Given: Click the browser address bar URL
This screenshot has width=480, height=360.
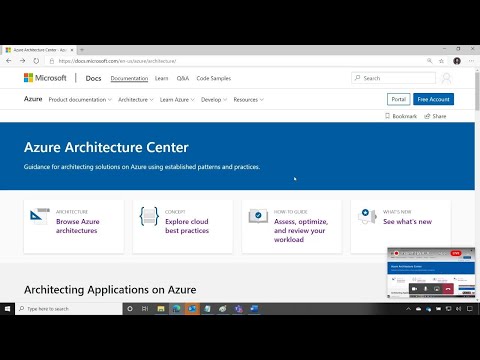Looking at the screenshot, I should pyautogui.click(x=117, y=61).
